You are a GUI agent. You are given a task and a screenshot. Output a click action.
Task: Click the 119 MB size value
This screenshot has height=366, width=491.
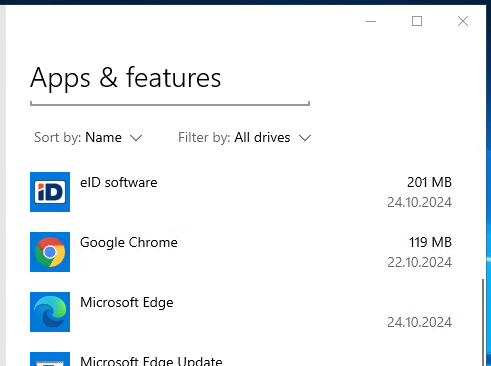click(430, 242)
